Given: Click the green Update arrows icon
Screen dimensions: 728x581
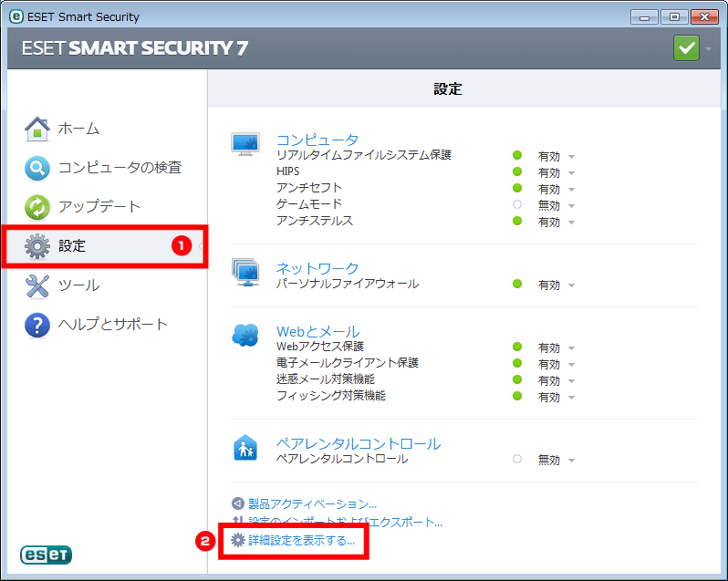Looking at the screenshot, I should 36,207.
